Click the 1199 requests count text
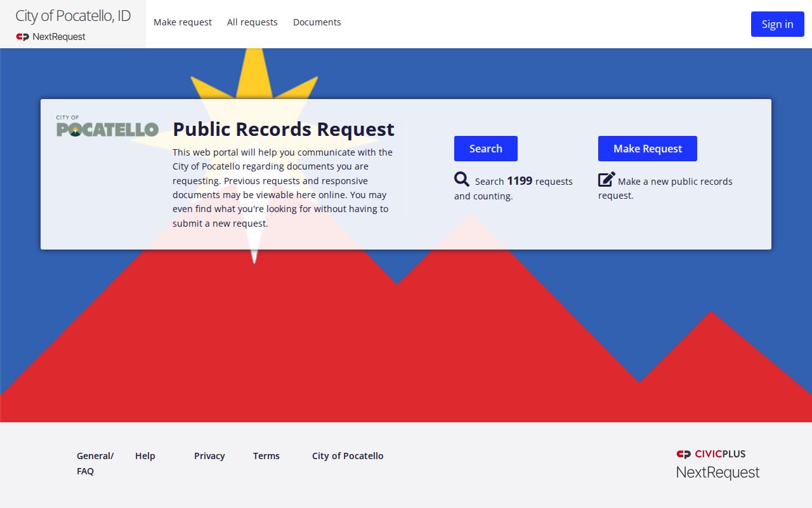 (x=520, y=181)
